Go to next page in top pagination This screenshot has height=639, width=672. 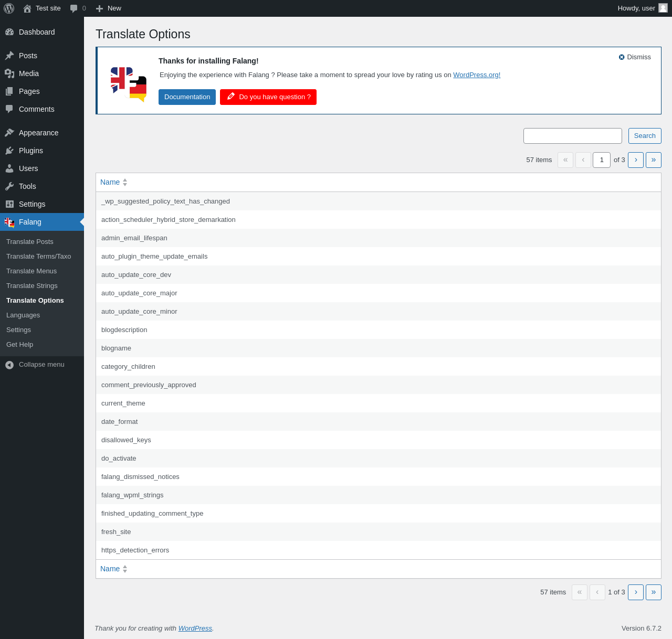click(636, 160)
